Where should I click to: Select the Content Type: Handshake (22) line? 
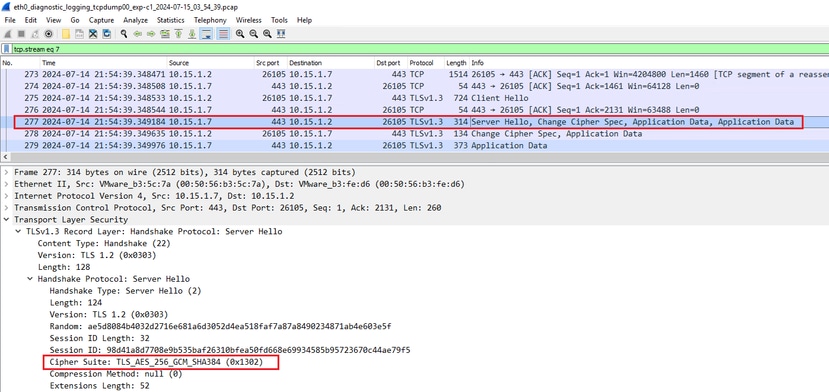[x=104, y=243]
